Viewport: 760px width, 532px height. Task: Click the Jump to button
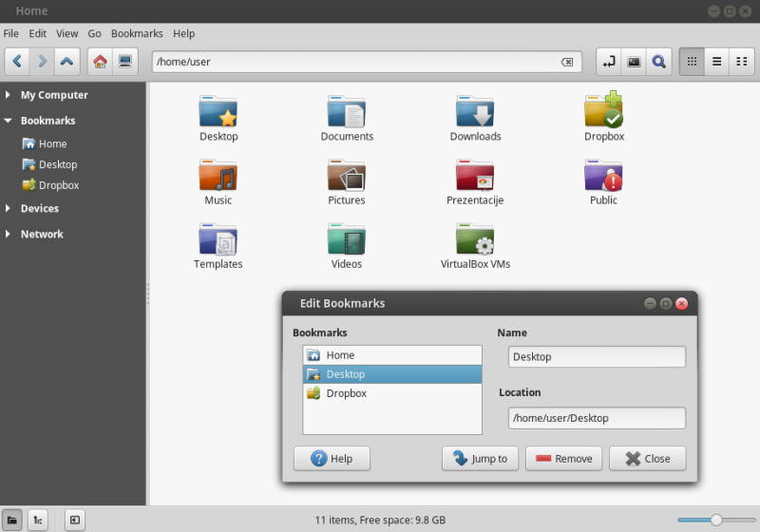tap(480, 459)
